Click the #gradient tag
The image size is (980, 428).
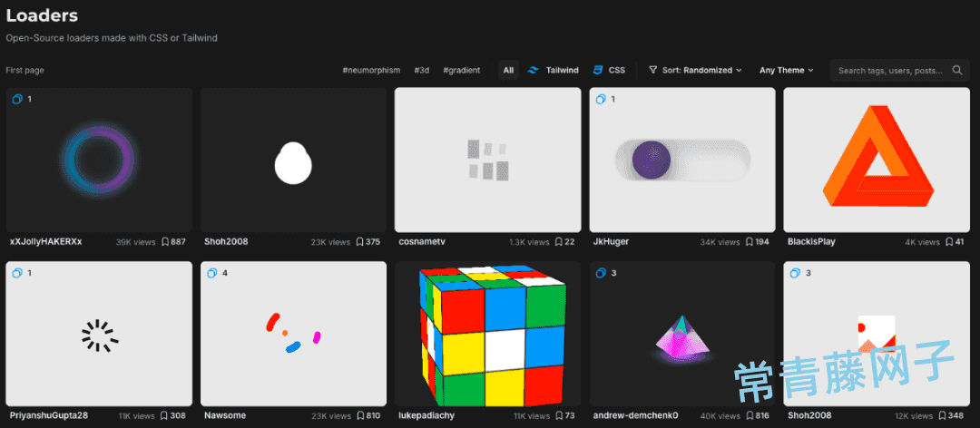462,70
